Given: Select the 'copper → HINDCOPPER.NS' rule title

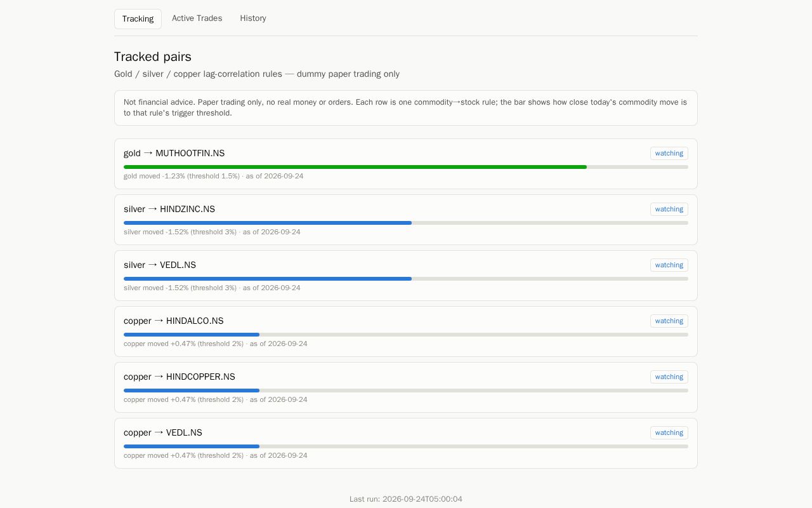Looking at the screenshot, I should tap(180, 377).
